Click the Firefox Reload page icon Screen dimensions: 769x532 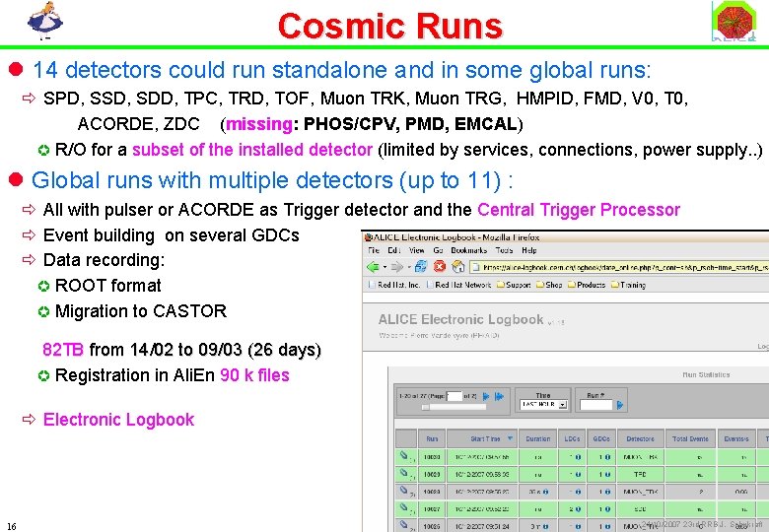[421, 266]
